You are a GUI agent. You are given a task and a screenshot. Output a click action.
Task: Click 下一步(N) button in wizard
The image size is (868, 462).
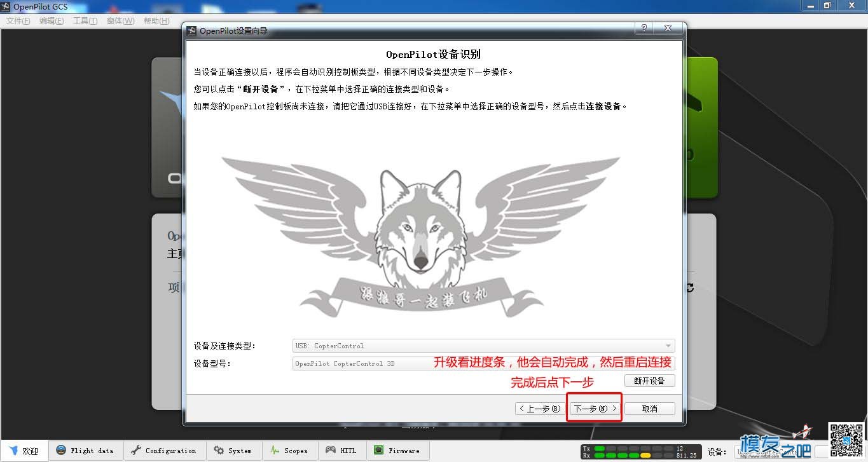point(595,409)
